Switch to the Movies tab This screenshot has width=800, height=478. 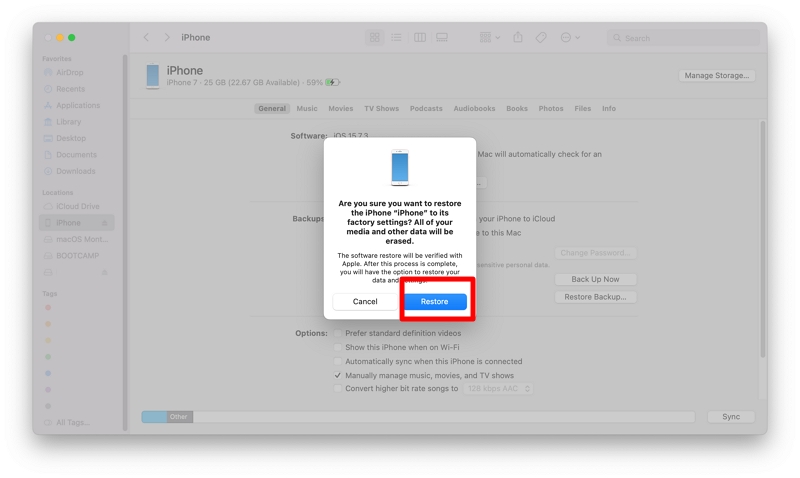pyautogui.click(x=340, y=108)
